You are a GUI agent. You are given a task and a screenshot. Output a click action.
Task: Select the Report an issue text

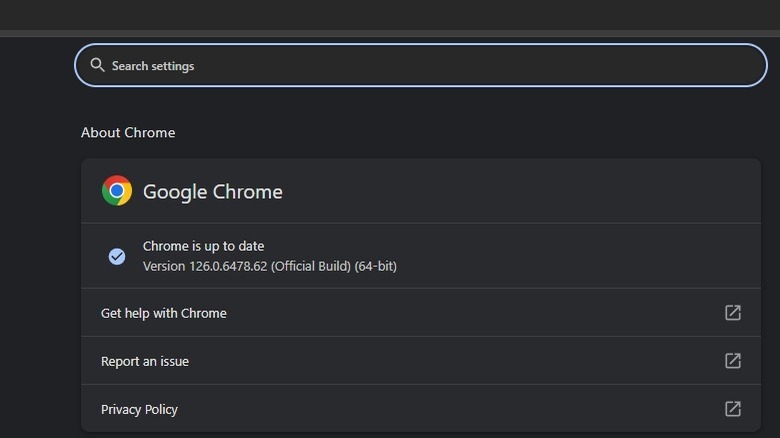(145, 361)
